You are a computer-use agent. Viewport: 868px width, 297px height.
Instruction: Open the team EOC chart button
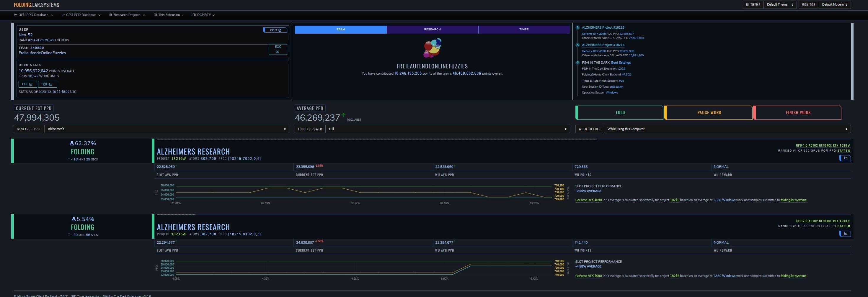278,49
